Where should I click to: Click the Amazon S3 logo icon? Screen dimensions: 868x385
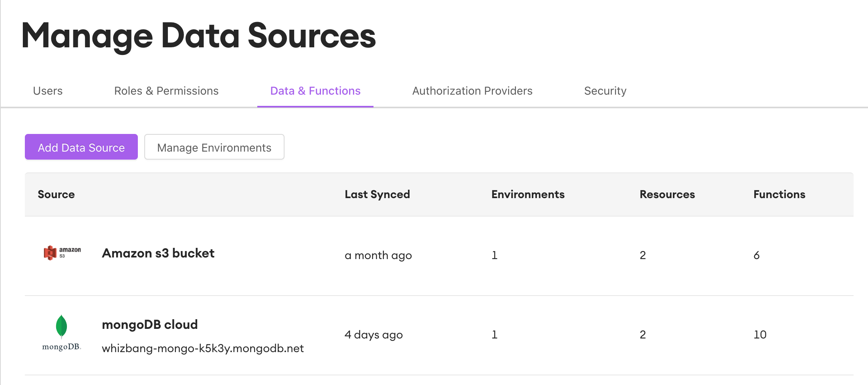coord(62,253)
